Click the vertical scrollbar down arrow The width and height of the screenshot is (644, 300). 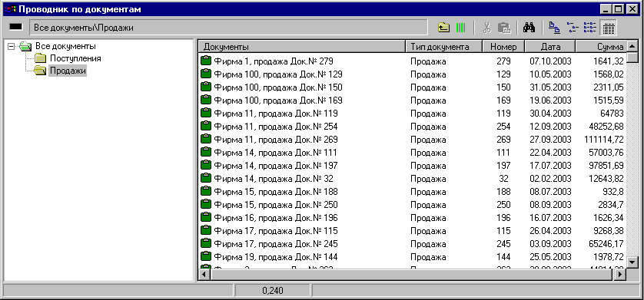(632, 262)
